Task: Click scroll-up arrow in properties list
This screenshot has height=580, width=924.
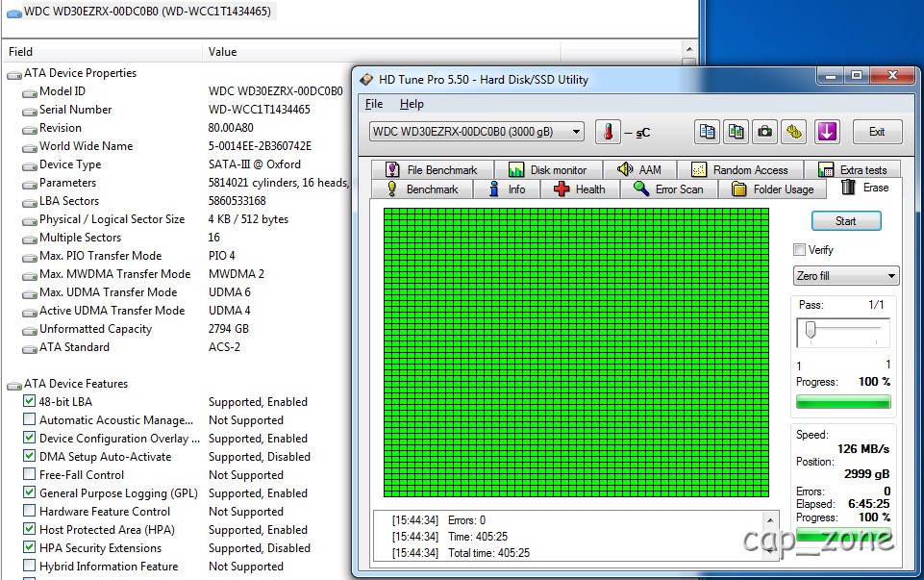Action: tap(688, 49)
